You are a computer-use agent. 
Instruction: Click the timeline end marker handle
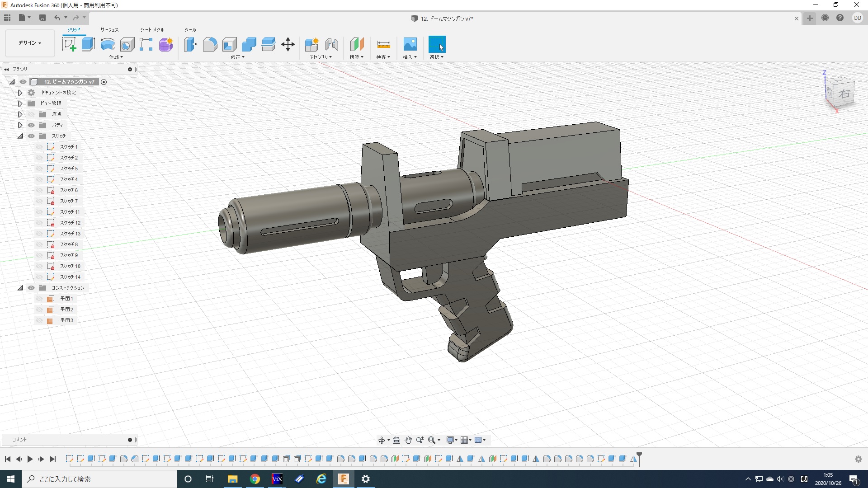[639, 455]
